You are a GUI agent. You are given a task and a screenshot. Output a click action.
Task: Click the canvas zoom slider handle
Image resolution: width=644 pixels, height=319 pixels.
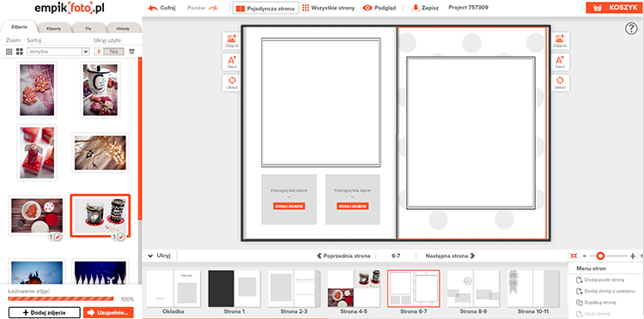point(600,256)
